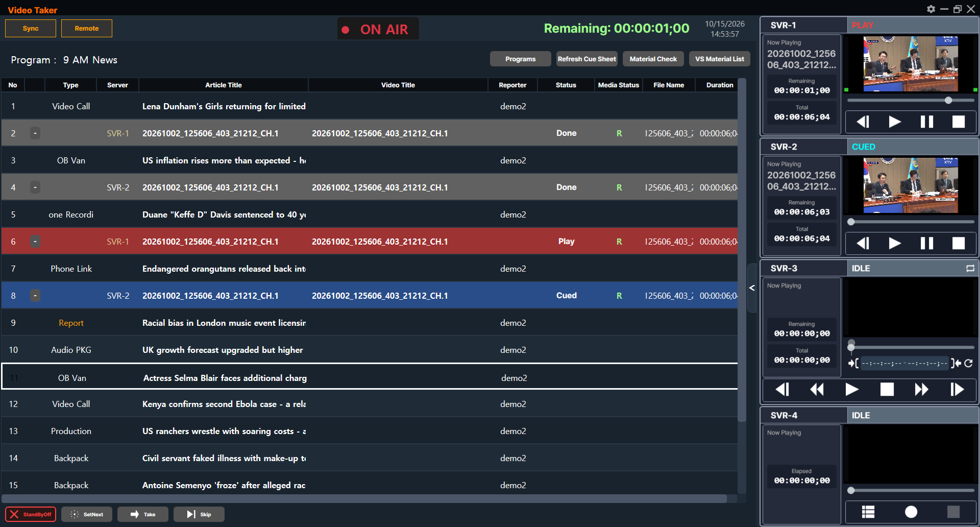This screenshot has width=980, height=527.
Task: Click the SetNext button
Action: [x=87, y=514]
